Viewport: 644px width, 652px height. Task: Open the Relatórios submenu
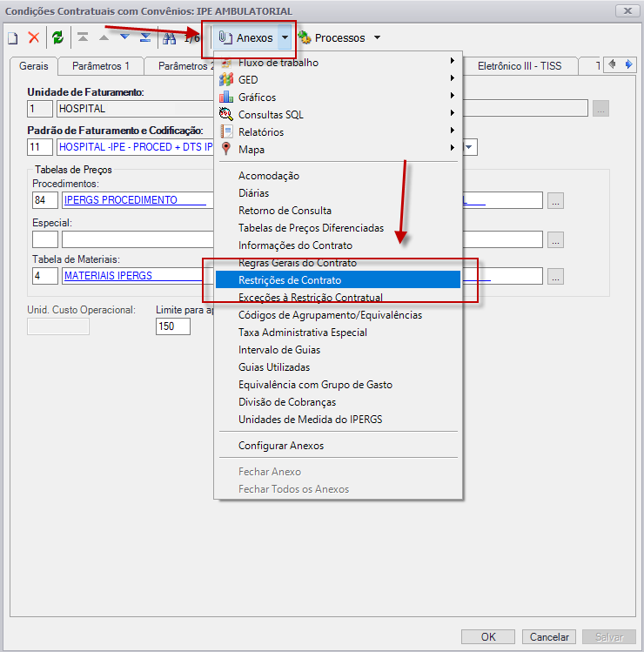[x=338, y=131]
